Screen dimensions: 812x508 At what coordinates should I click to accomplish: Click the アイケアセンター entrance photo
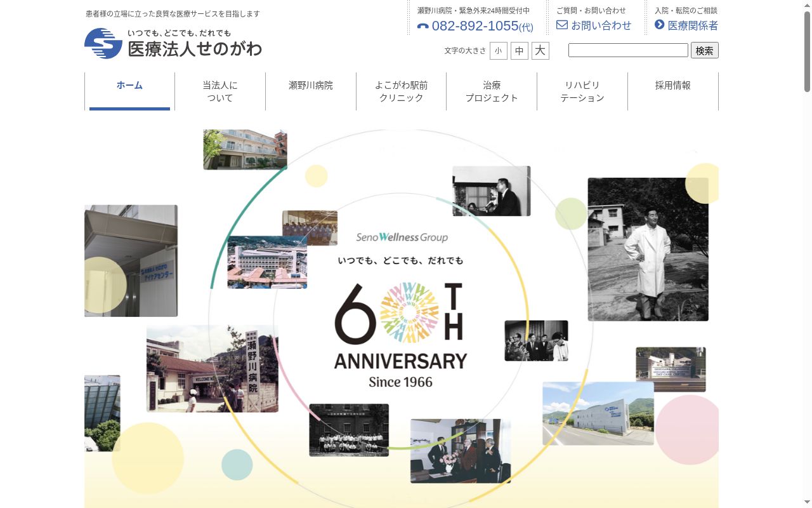click(131, 260)
